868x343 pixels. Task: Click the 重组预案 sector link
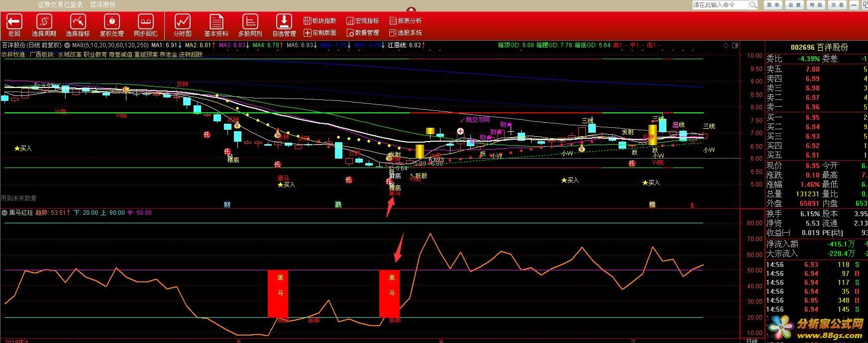pos(146,54)
